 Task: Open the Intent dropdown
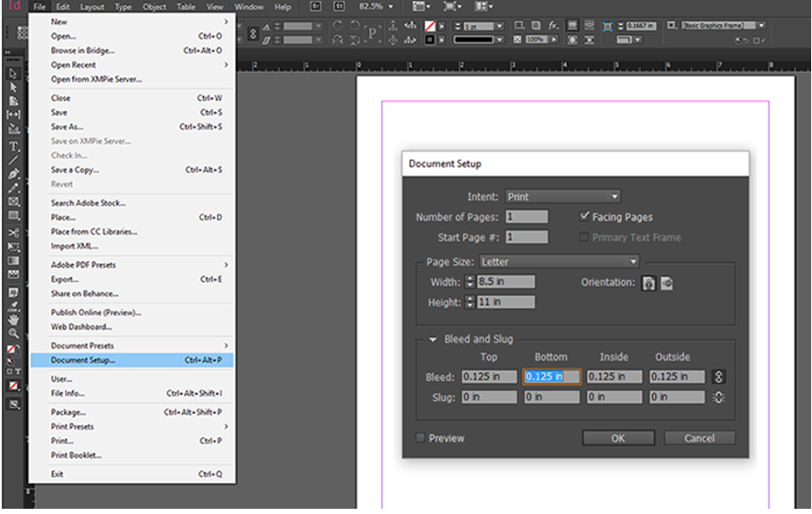coord(562,197)
